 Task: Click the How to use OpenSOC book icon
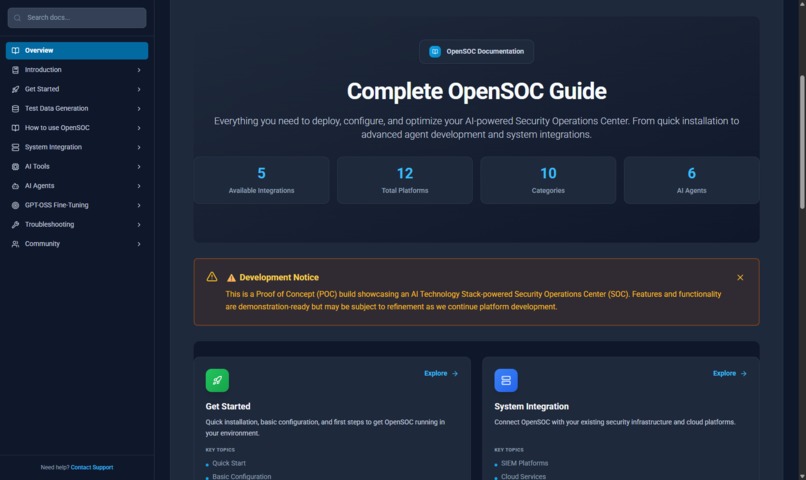pos(15,128)
